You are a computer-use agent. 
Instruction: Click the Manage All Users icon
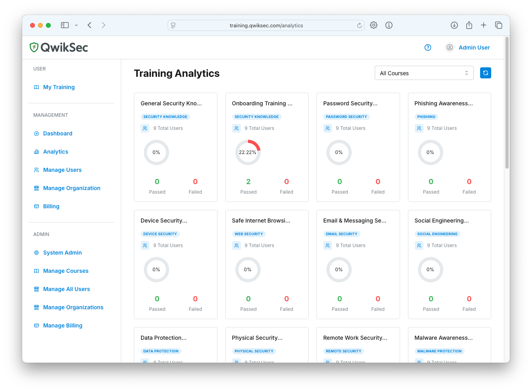[36, 289]
